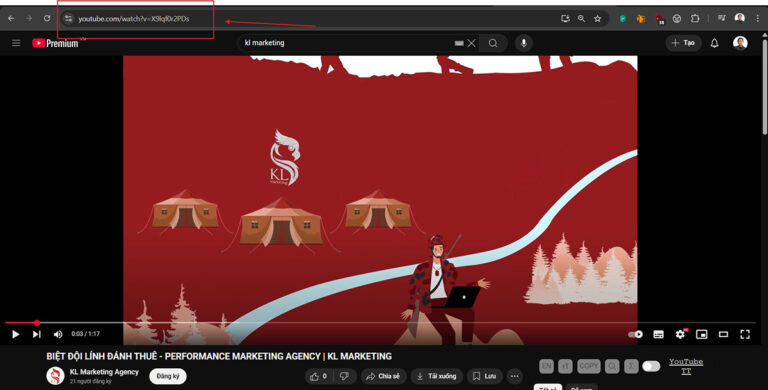The width and height of the screenshot is (768, 390).
Task: Open the green shield extension icon
Action: click(623, 19)
